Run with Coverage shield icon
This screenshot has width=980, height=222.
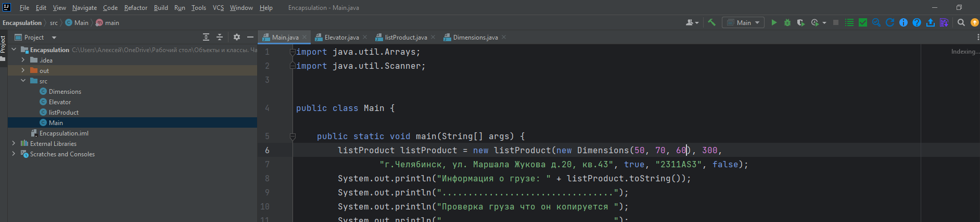800,22
